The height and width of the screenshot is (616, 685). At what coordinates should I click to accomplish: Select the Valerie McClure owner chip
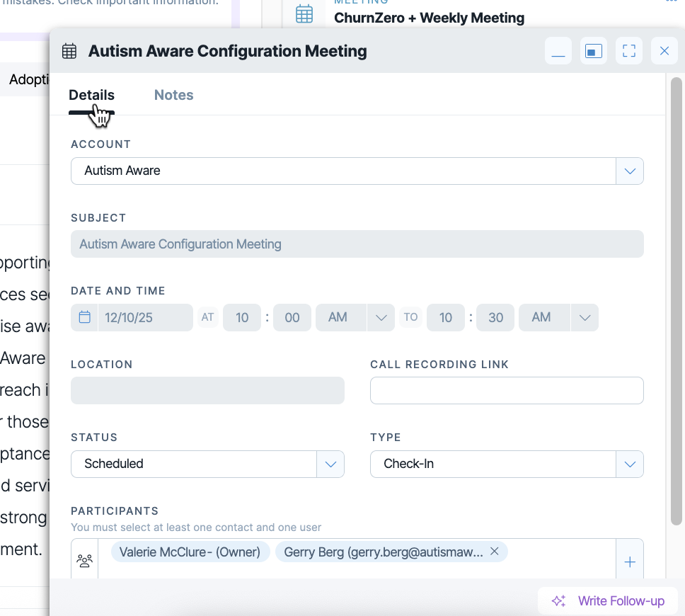tap(190, 552)
